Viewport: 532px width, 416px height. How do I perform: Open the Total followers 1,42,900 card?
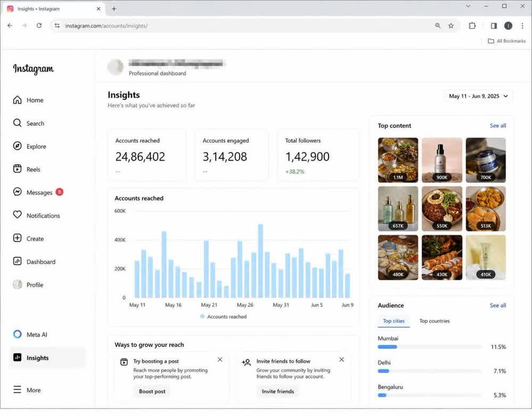pyautogui.click(x=318, y=155)
